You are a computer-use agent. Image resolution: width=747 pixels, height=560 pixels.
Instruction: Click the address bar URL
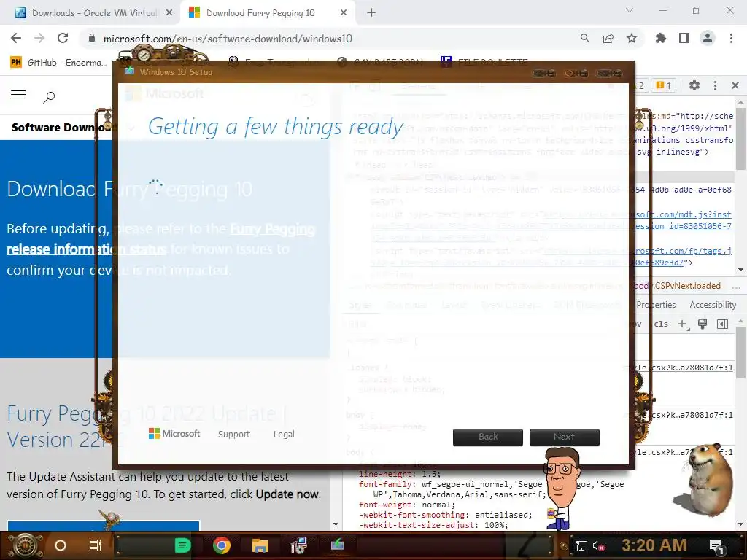pos(228,39)
